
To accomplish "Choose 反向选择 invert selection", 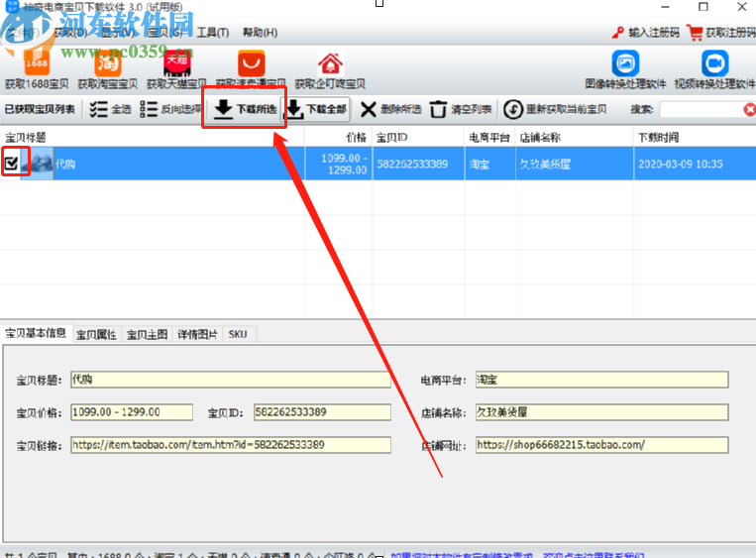I will pyautogui.click(x=170, y=109).
